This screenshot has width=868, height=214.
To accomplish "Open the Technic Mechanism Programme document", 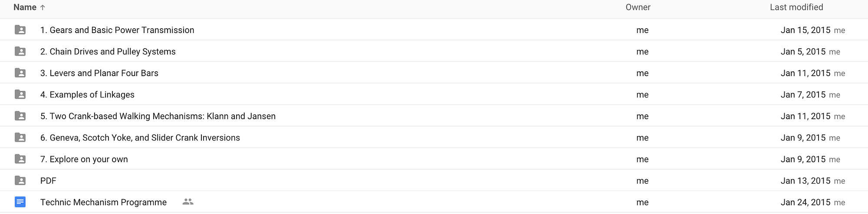I will click(103, 202).
